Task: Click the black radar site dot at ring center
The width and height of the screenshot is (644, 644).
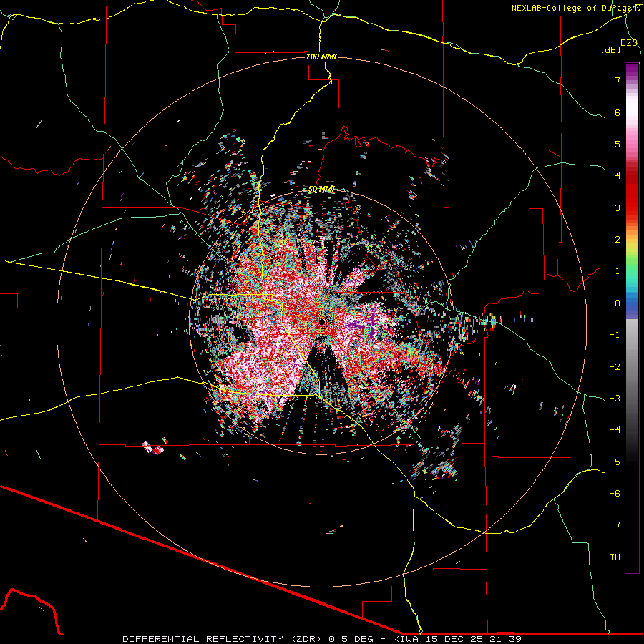Action: (322, 321)
